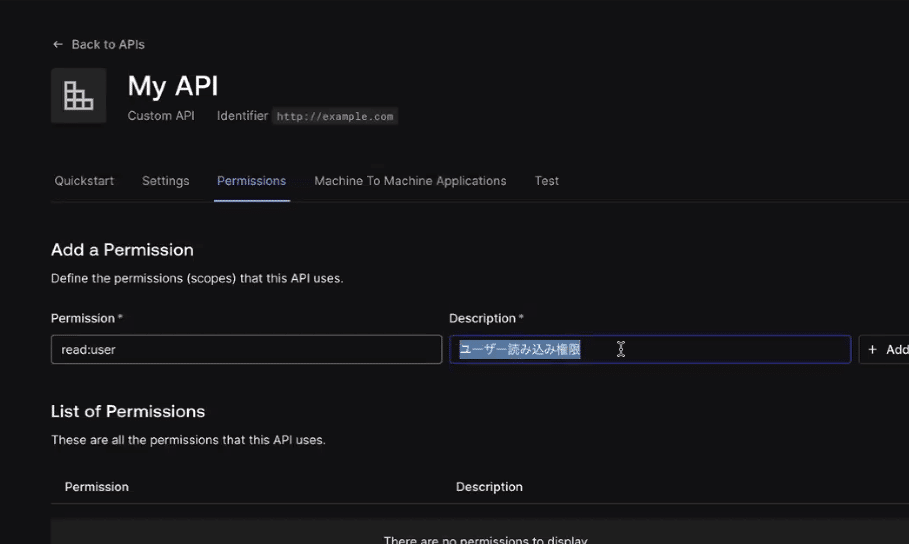Go back using Back to APIs link
Screen dimensions: 909x544
(99, 45)
